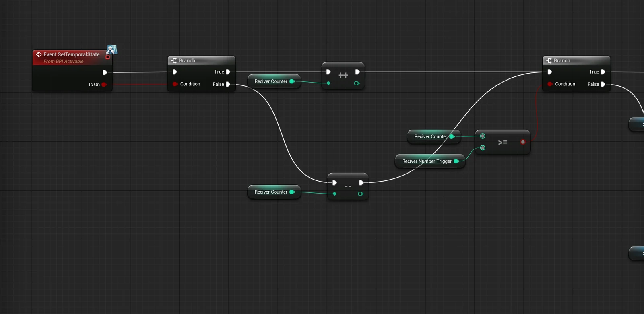This screenshot has width=644, height=314.
Task: Click the output pin of Reciver Number Trigger
Action: 456,161
